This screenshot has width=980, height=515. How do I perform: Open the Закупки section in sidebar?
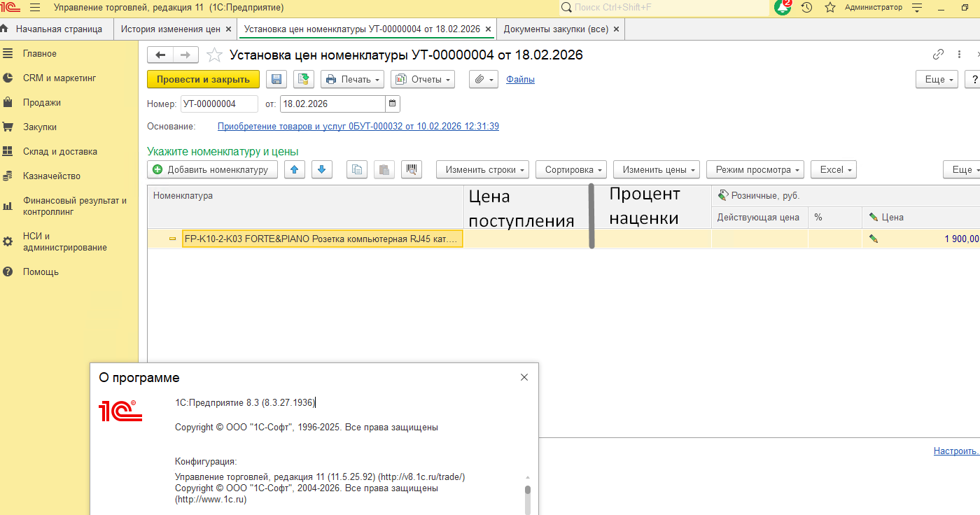click(x=40, y=127)
